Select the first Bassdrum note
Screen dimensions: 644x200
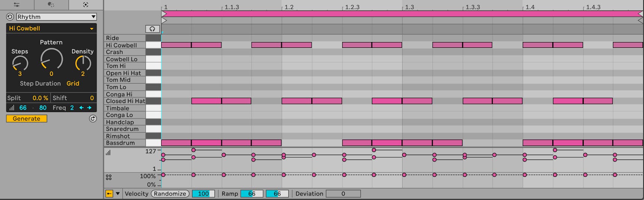176,143
